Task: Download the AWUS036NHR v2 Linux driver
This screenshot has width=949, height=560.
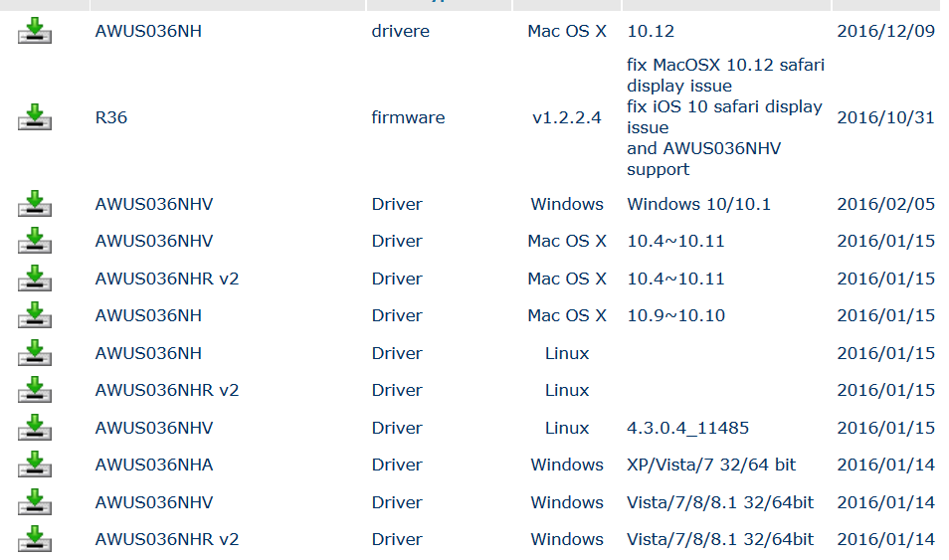Action: pos(35,390)
